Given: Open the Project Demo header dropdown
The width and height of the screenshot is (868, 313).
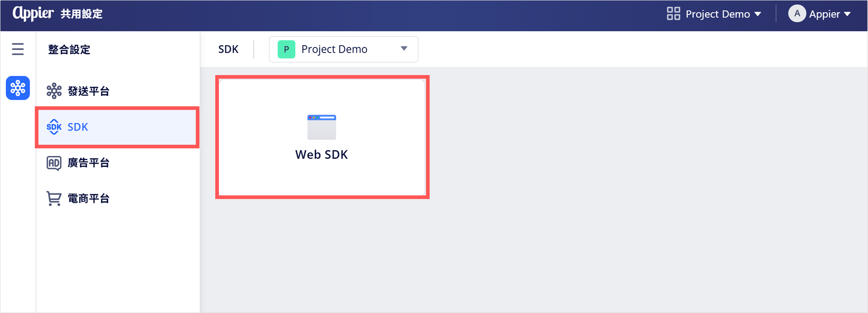Looking at the screenshot, I should coord(714,14).
